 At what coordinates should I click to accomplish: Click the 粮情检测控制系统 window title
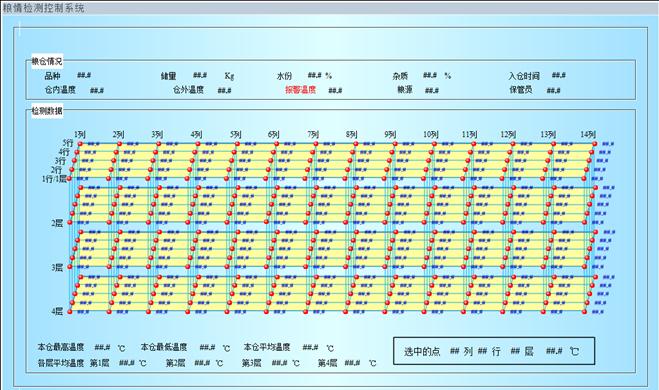[44, 8]
